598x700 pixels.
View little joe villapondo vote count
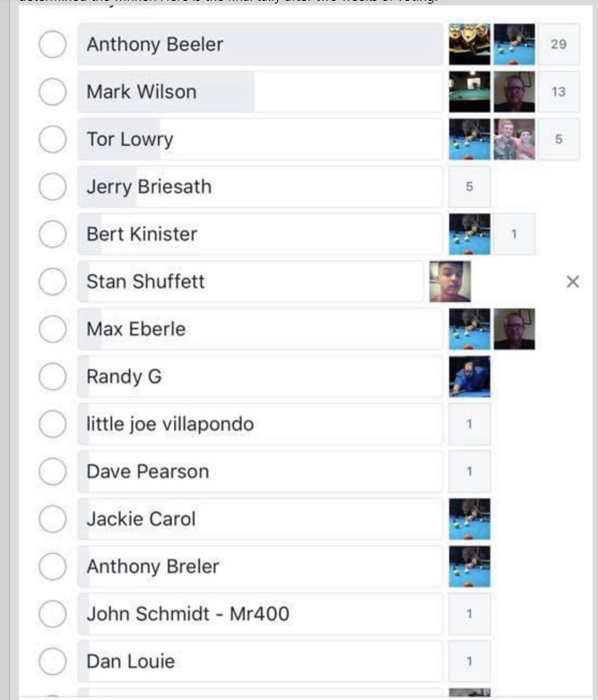469,424
